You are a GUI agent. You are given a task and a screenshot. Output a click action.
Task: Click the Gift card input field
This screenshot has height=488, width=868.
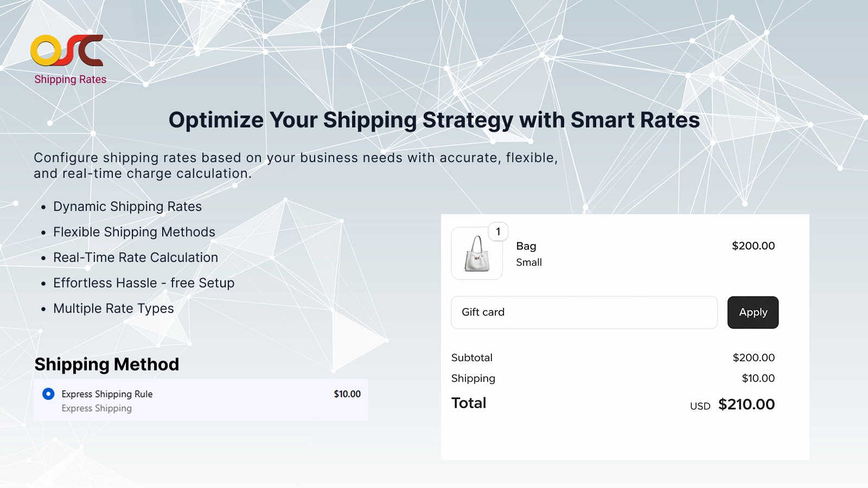584,312
